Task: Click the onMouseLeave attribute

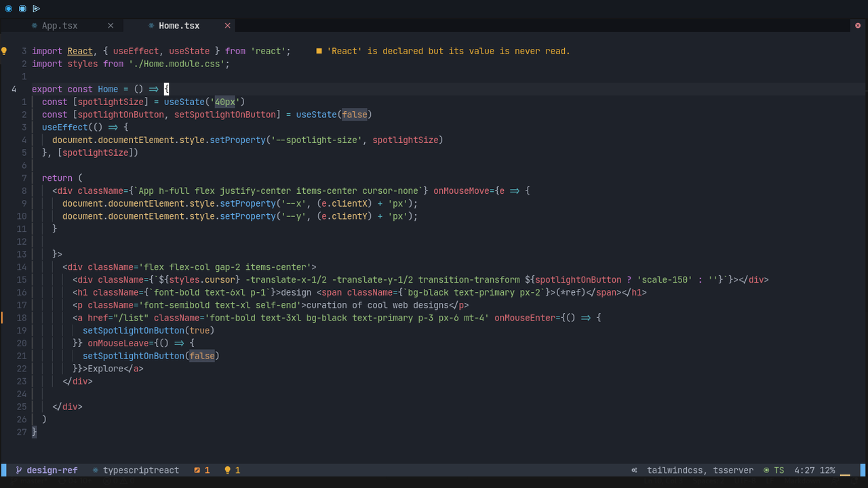Action: (x=118, y=344)
